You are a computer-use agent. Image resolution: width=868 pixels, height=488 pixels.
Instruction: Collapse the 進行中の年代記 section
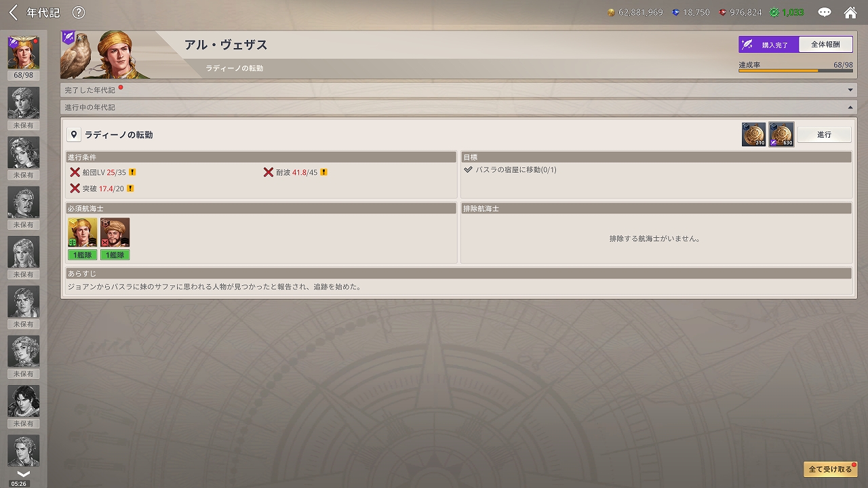click(458, 107)
